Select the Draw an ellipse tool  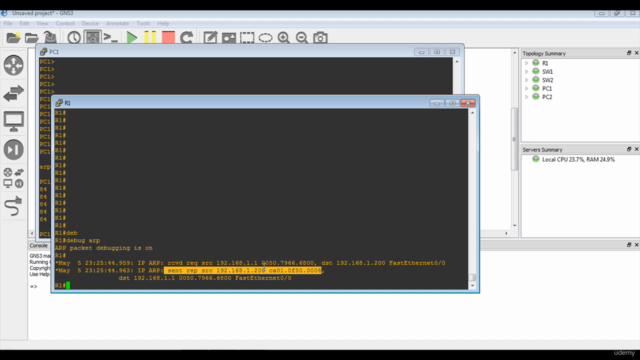coord(265,38)
